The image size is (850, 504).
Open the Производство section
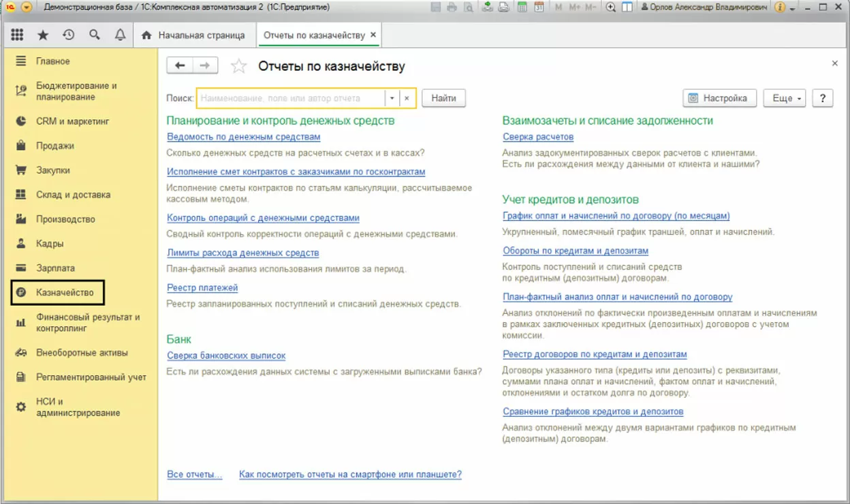click(x=65, y=219)
